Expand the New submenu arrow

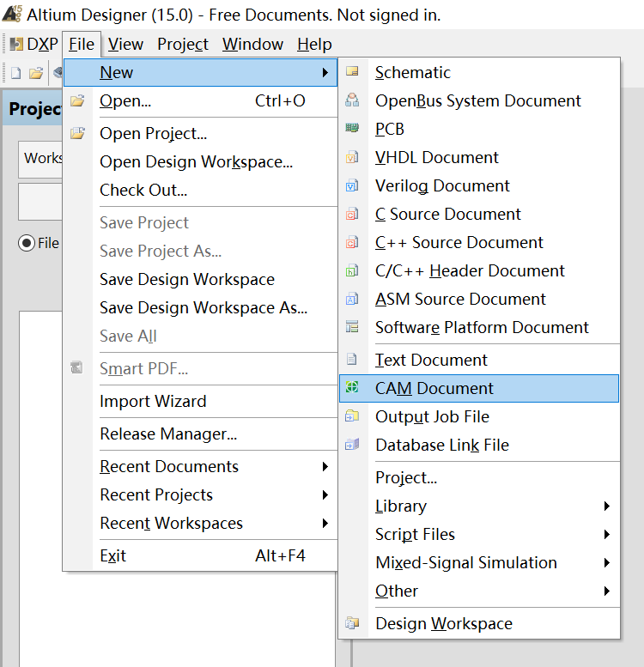[x=325, y=72]
